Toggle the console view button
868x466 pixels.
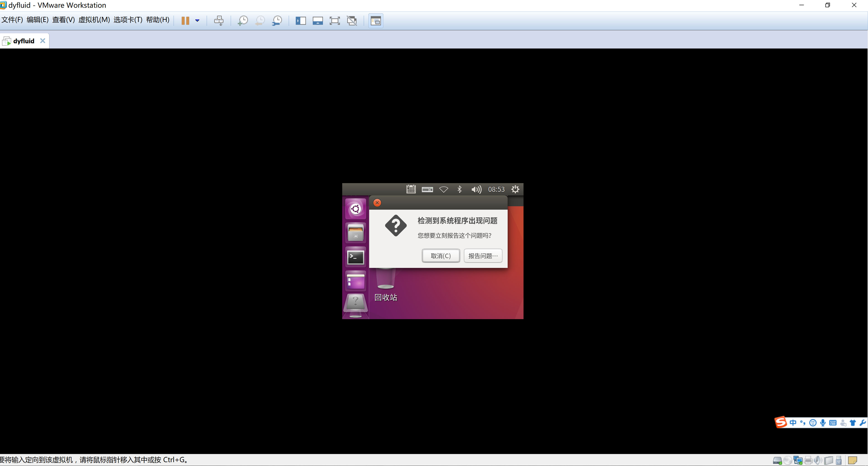pyautogui.click(x=376, y=21)
